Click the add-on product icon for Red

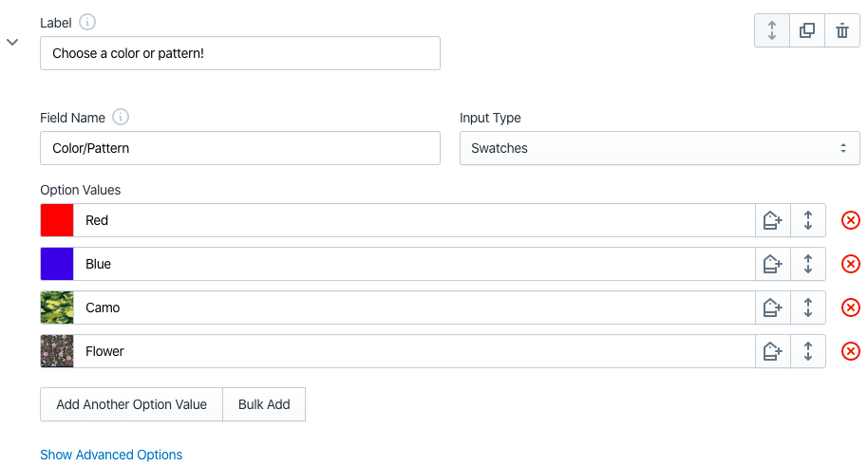click(773, 220)
